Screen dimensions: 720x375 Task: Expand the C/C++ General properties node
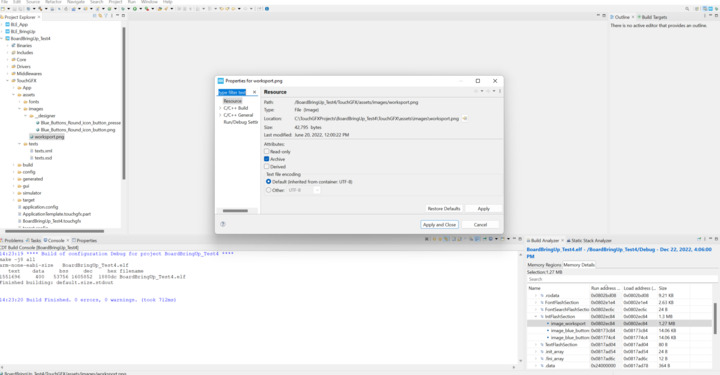220,115
